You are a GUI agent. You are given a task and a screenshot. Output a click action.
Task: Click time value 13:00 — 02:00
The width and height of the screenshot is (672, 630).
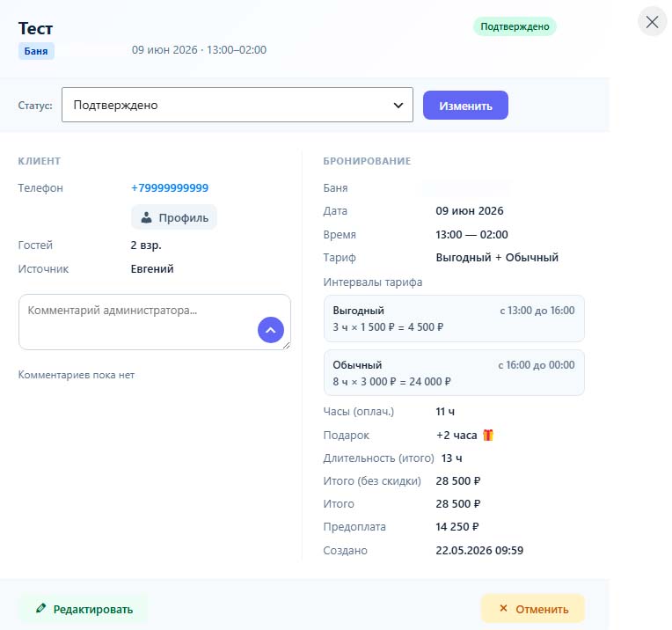coord(471,235)
